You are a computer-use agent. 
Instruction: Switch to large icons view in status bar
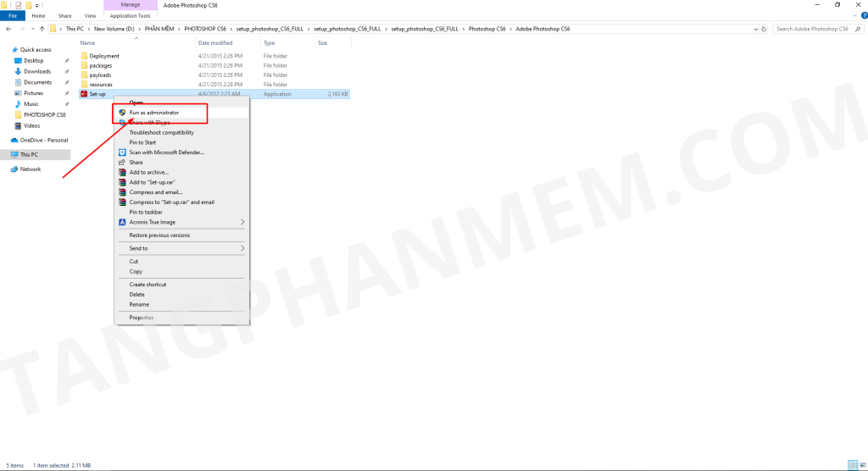click(861, 465)
